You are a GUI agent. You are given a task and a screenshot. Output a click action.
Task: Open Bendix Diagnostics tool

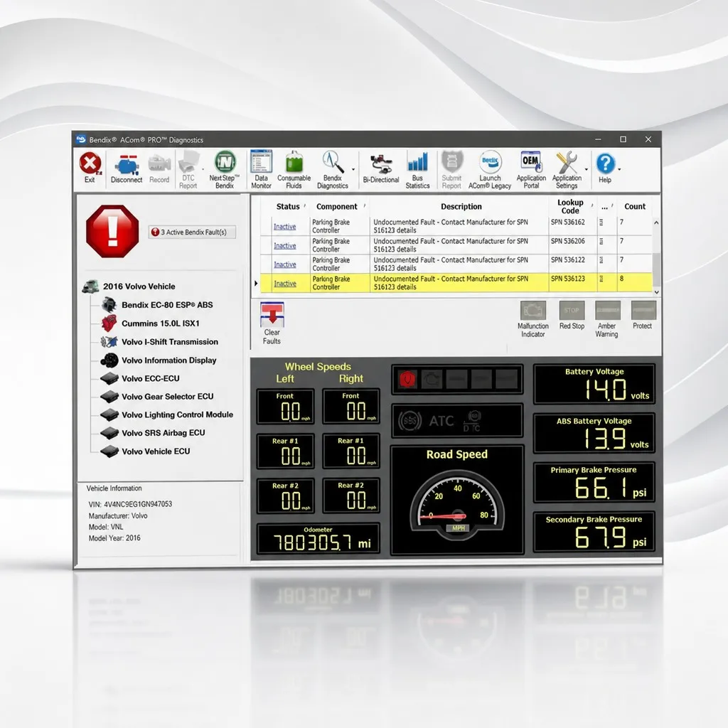point(333,169)
